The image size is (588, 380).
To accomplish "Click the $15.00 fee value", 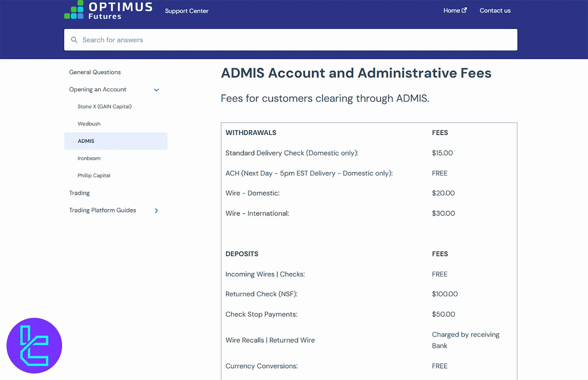I will [442, 153].
